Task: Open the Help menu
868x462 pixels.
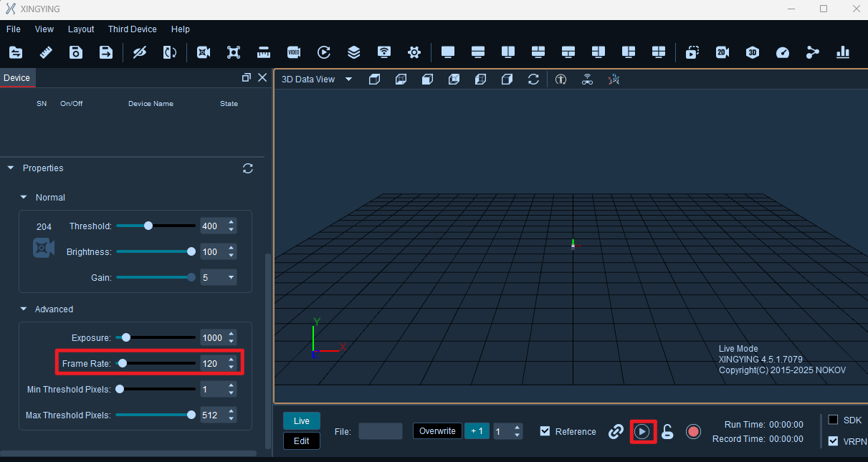Action: tap(181, 29)
